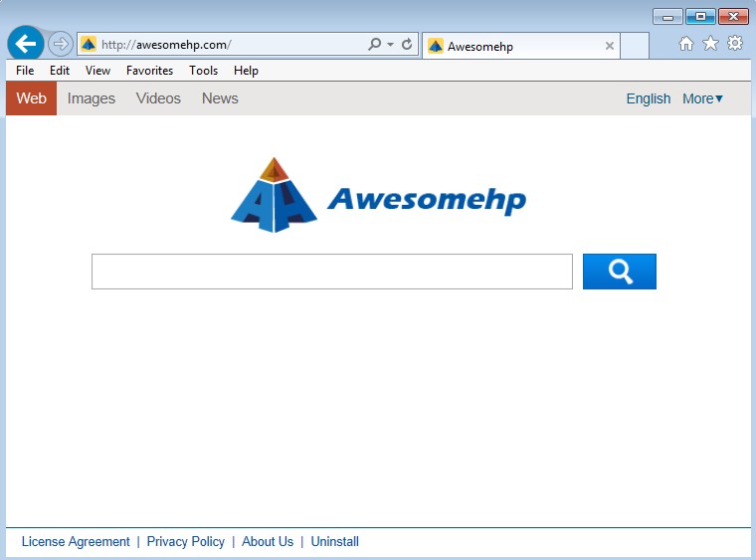Click the site favicon in the address bar
756x560 pixels.
[89, 45]
